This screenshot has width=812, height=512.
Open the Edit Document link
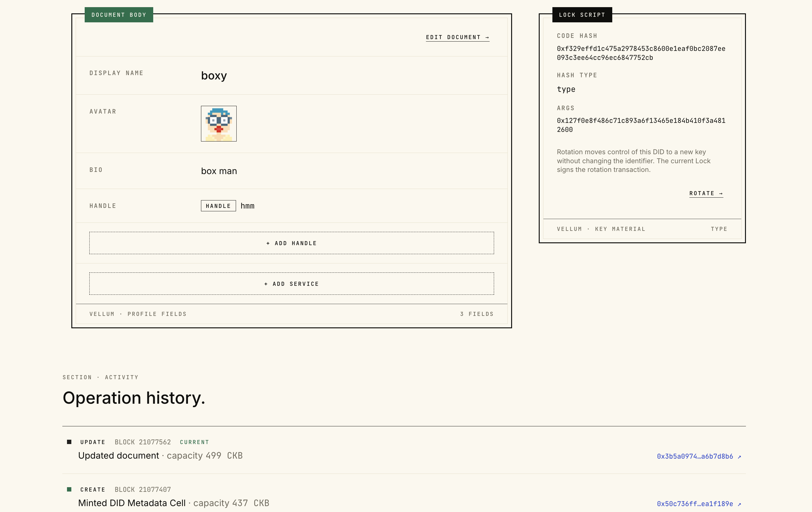(457, 37)
